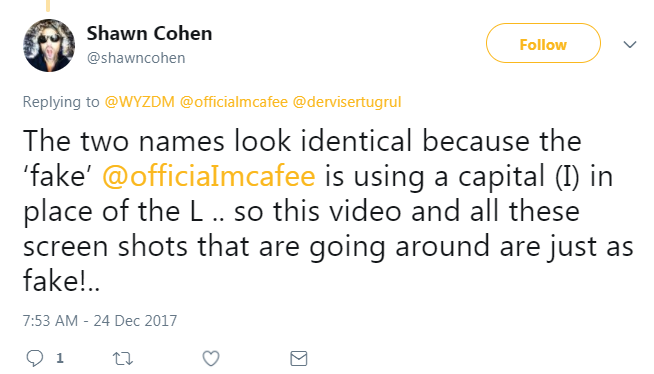Follow Shawn Cohen
Screen dimensions: 654x374
[x=543, y=43]
